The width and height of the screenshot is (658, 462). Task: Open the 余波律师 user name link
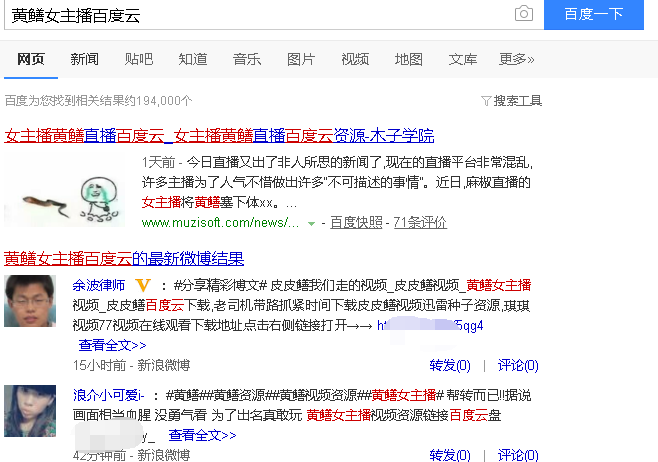pos(99,285)
